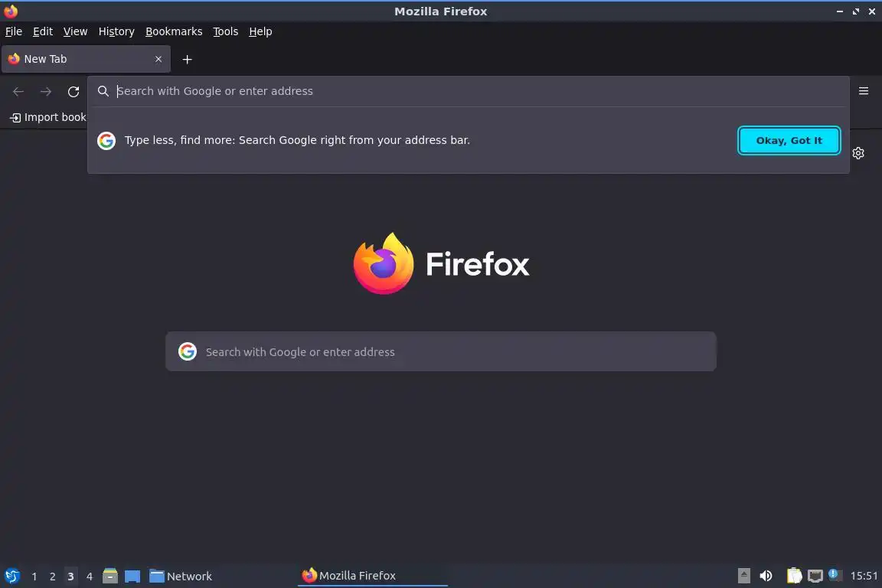882x588 pixels.
Task: Click Import bookmarks on bookmarks toolbar
Action: [47, 117]
